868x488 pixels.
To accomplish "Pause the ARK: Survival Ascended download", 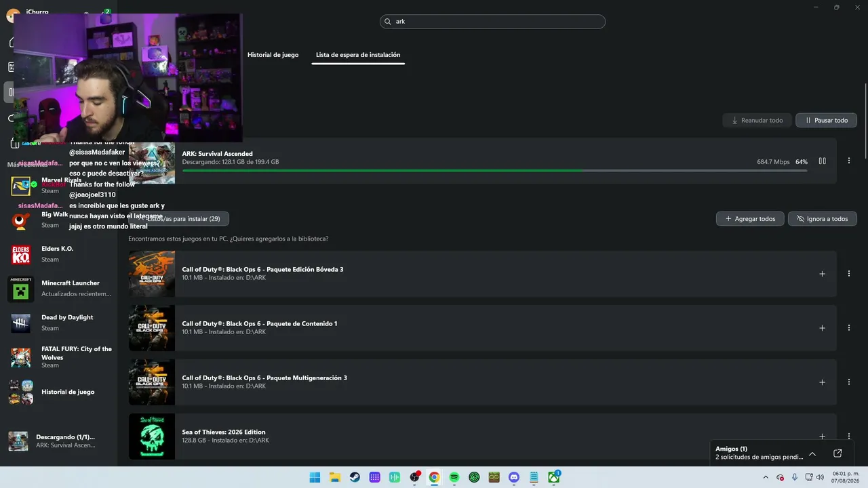I will [822, 161].
